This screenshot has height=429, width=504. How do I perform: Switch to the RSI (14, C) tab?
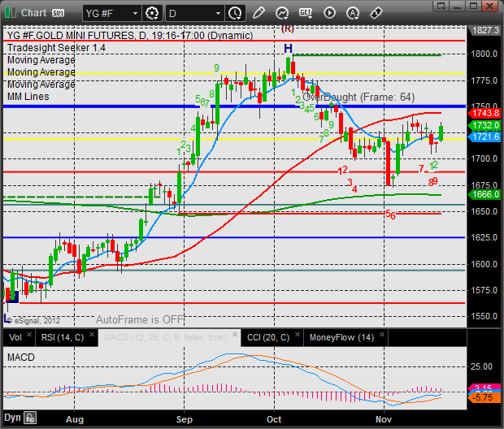pyautogui.click(x=63, y=337)
